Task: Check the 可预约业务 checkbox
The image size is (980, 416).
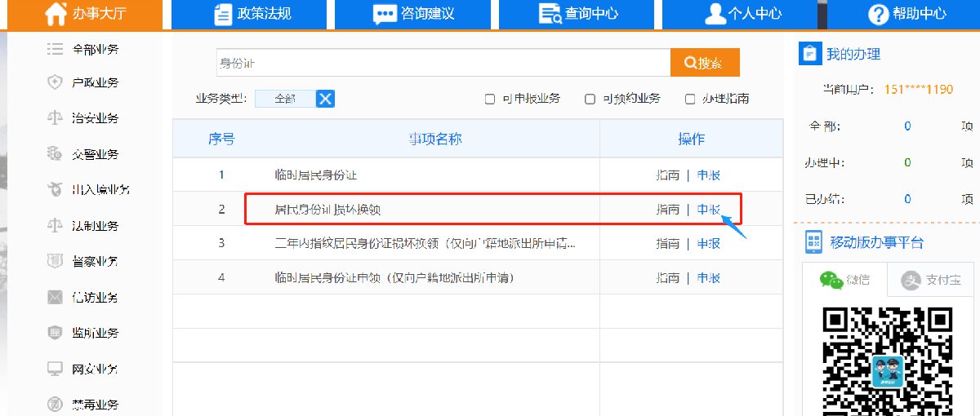Action: (590, 100)
